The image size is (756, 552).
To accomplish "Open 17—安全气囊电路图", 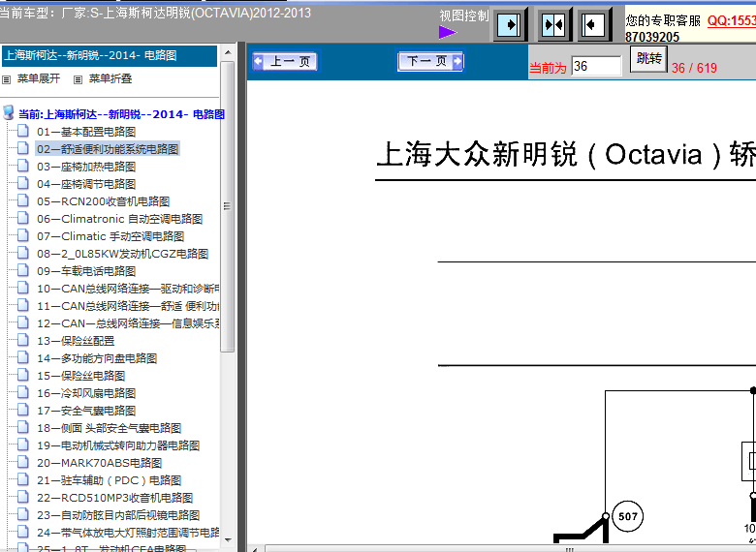I will (86, 411).
